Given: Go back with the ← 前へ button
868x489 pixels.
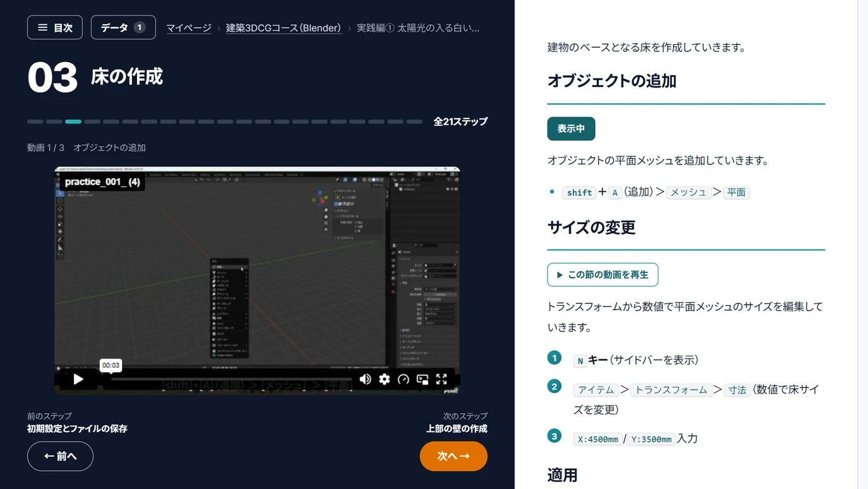Looking at the screenshot, I should (60, 456).
